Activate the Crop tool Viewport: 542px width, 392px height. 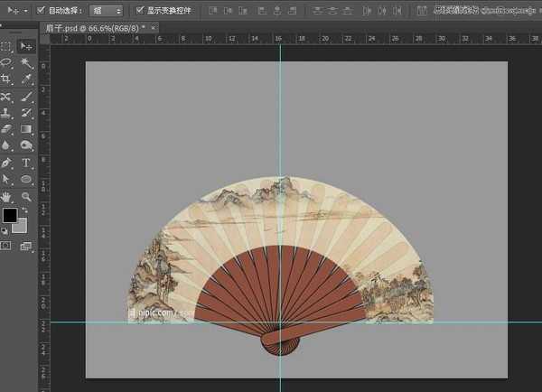pyautogui.click(x=6, y=79)
